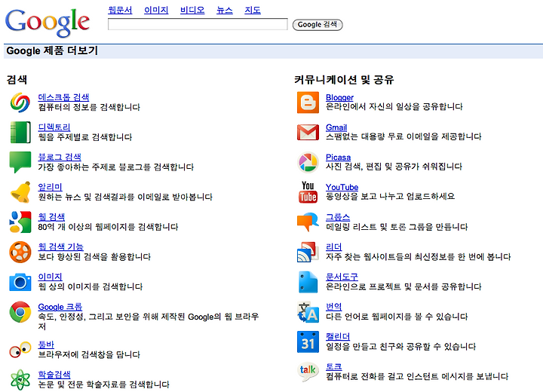Click the Calendar 31 icon
The image size is (543, 392).
tap(308, 341)
